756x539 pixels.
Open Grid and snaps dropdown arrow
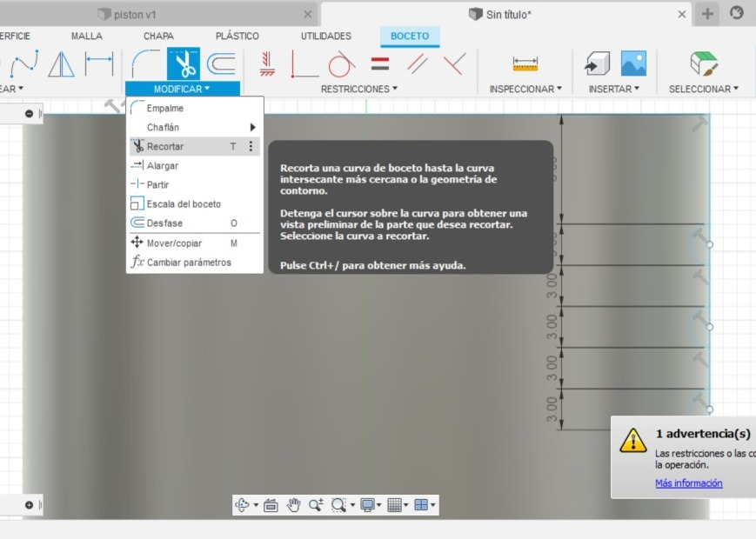click(x=406, y=505)
